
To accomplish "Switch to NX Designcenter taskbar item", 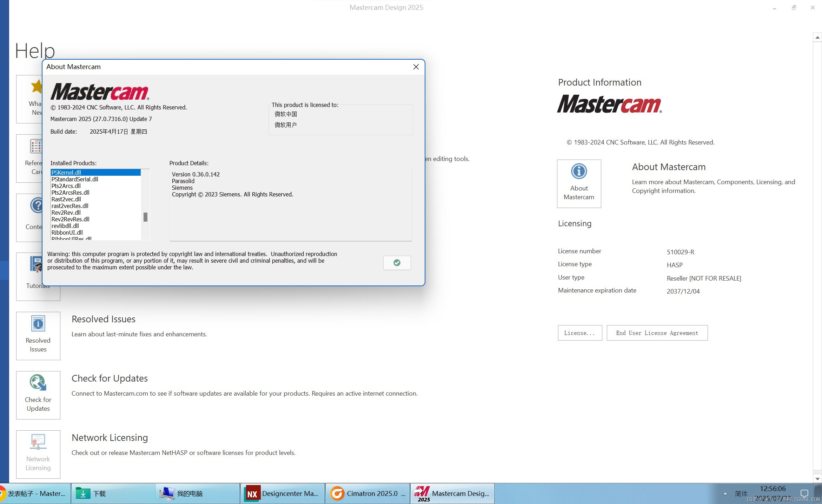I will (283, 493).
